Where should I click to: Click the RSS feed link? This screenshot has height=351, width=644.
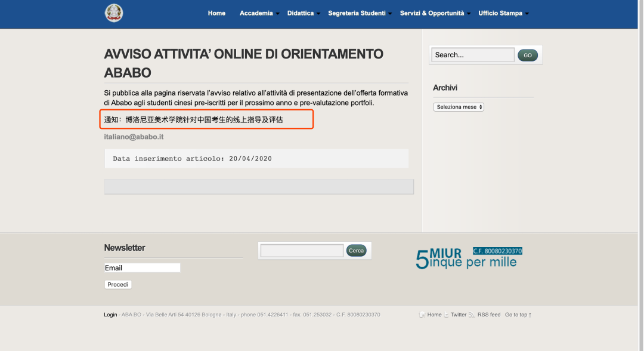(489, 315)
